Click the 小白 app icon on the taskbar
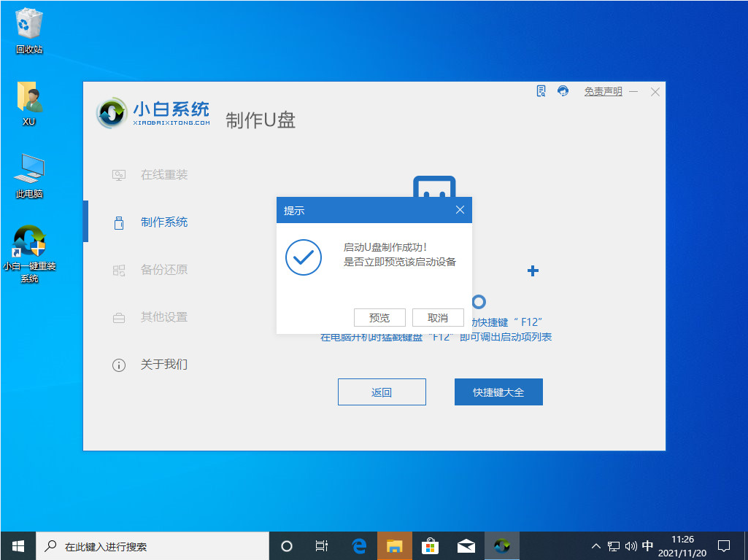Screen dimensions: 748x560 pos(502,545)
